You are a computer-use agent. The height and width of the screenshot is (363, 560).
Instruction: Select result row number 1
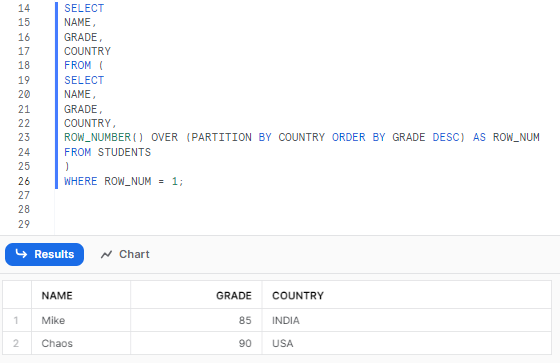pos(16,320)
